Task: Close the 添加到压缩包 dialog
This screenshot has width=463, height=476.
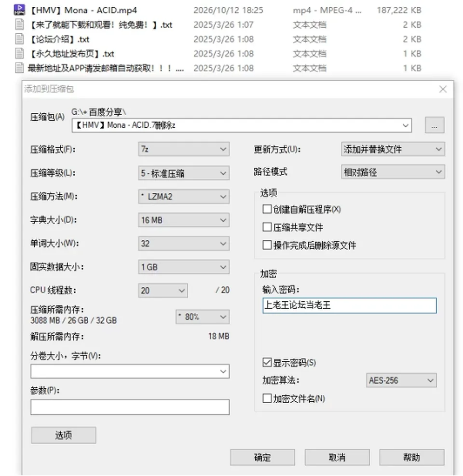Action: coord(443,89)
